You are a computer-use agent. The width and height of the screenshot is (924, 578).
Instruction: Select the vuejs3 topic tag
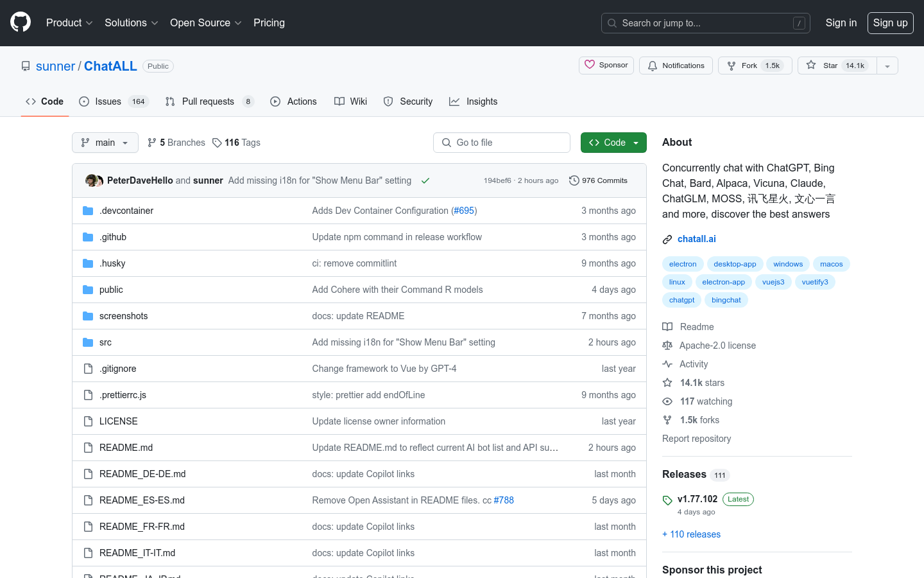click(773, 282)
